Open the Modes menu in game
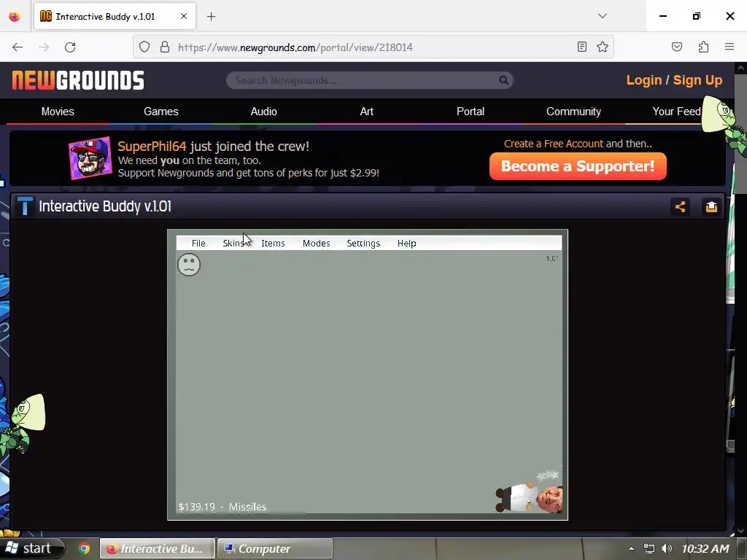Image resolution: width=747 pixels, height=560 pixels. tap(317, 244)
